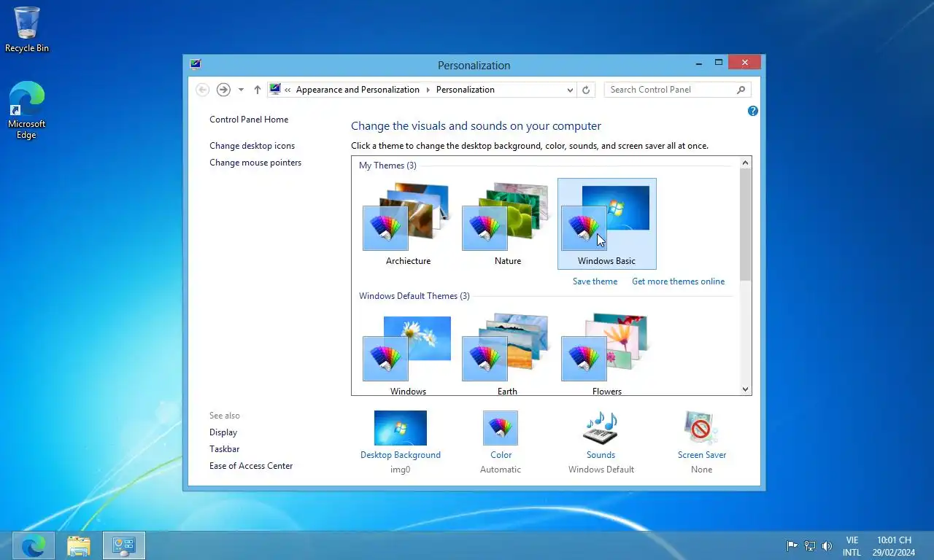Expand the address bar history dropdown
Image resolution: width=934 pixels, height=560 pixels.
[570, 90]
